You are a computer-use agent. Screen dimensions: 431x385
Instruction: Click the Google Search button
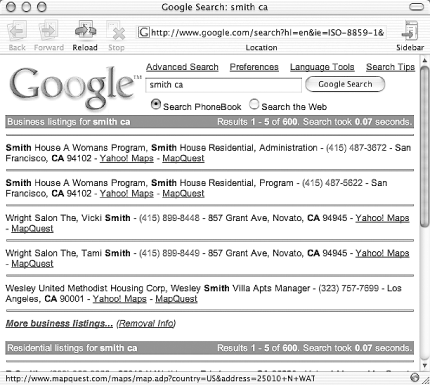(345, 84)
